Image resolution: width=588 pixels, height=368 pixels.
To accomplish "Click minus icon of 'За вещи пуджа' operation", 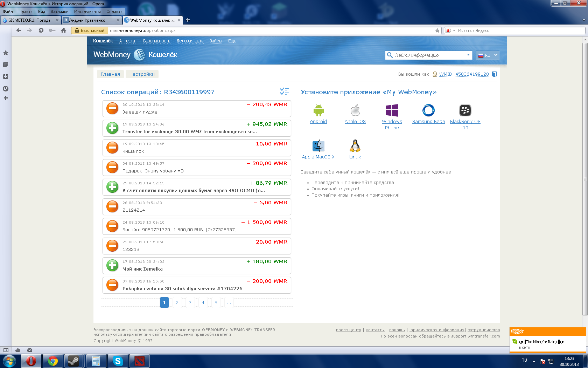I will pyautogui.click(x=112, y=109).
